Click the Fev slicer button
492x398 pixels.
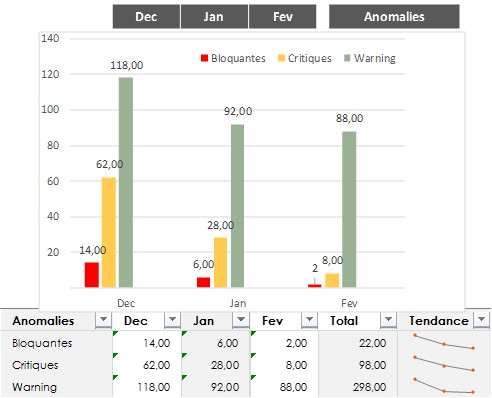coord(282,16)
